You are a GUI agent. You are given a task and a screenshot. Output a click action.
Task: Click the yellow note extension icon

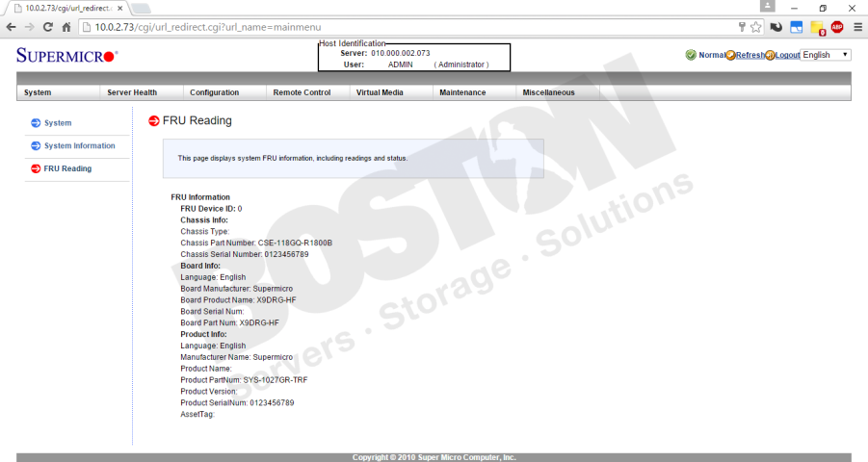(817, 28)
